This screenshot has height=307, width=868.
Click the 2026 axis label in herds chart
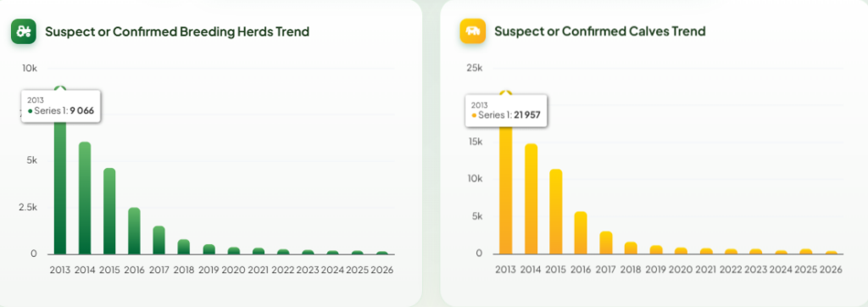point(382,270)
